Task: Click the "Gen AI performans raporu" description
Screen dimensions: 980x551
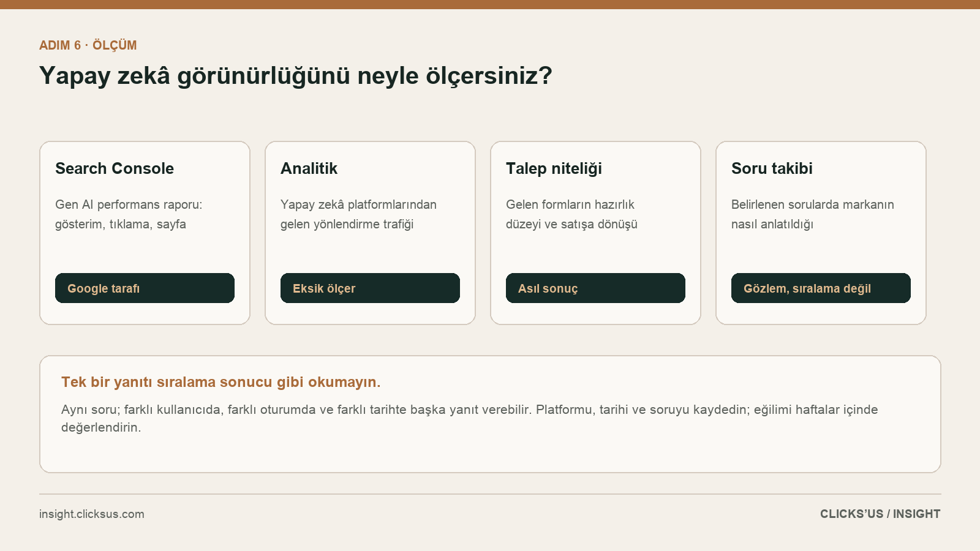Action: (129, 214)
